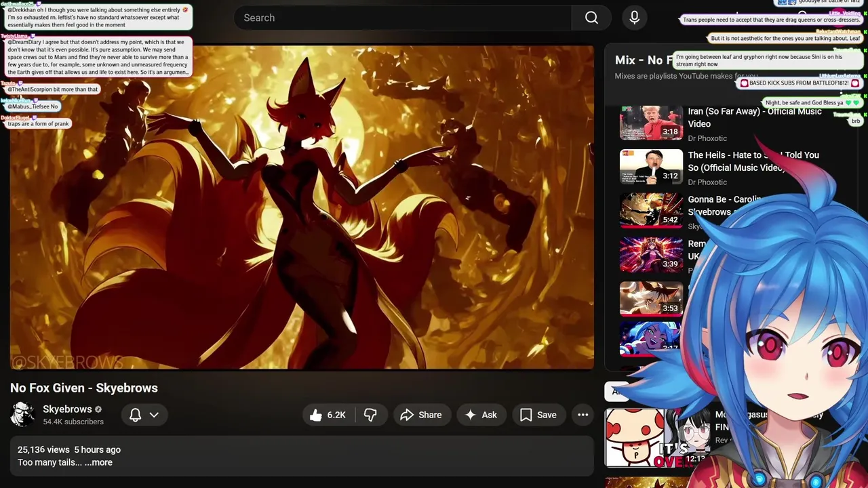The width and height of the screenshot is (868, 488).
Task: Click the 25,136 views text
Action: [43, 449]
